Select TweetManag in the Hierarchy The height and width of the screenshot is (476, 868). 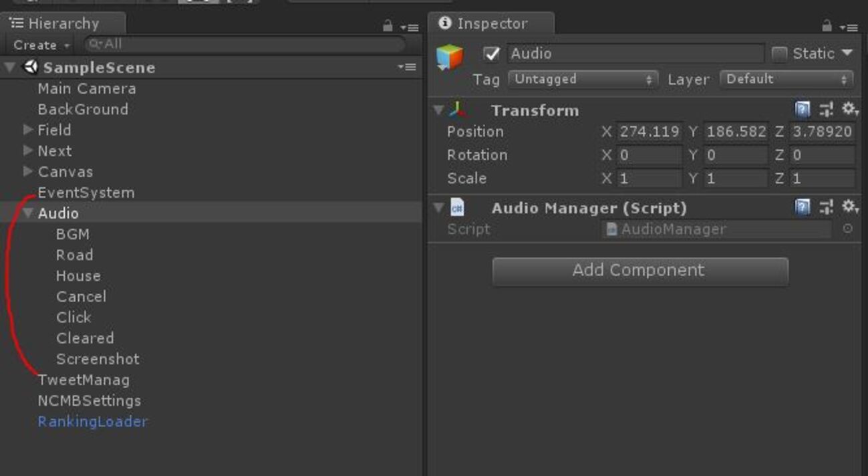(84, 380)
